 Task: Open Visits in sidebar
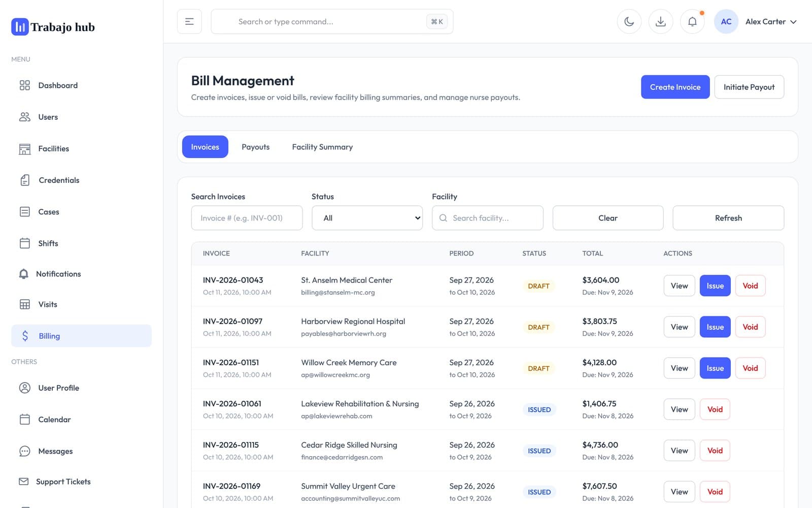(81, 304)
